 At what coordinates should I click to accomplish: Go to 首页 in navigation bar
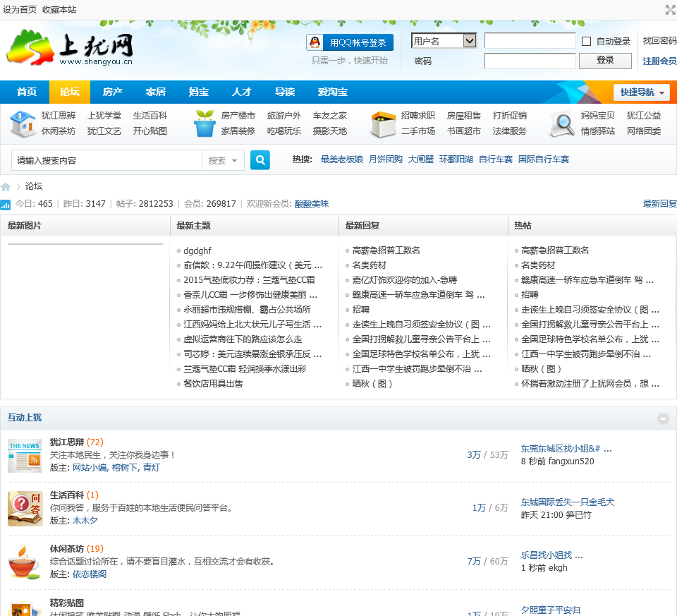26,92
